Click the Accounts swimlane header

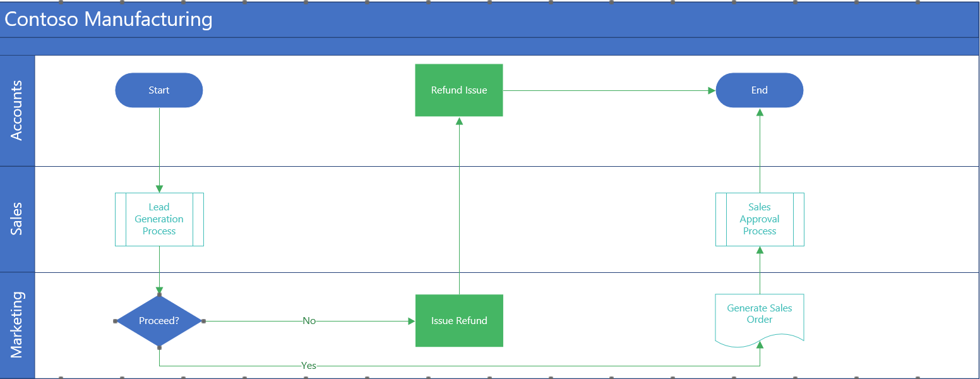18,111
